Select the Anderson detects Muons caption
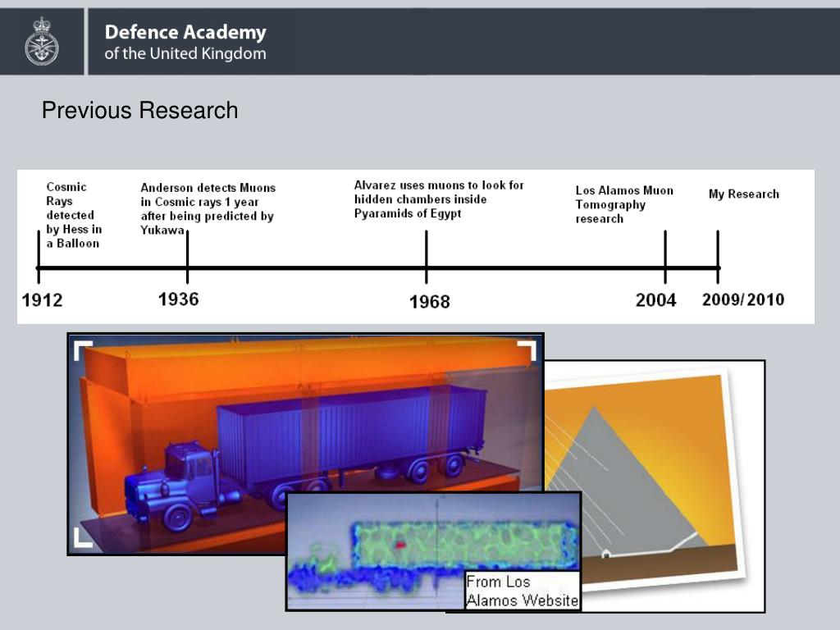Screen dimensions: 840x630 pos(208,208)
